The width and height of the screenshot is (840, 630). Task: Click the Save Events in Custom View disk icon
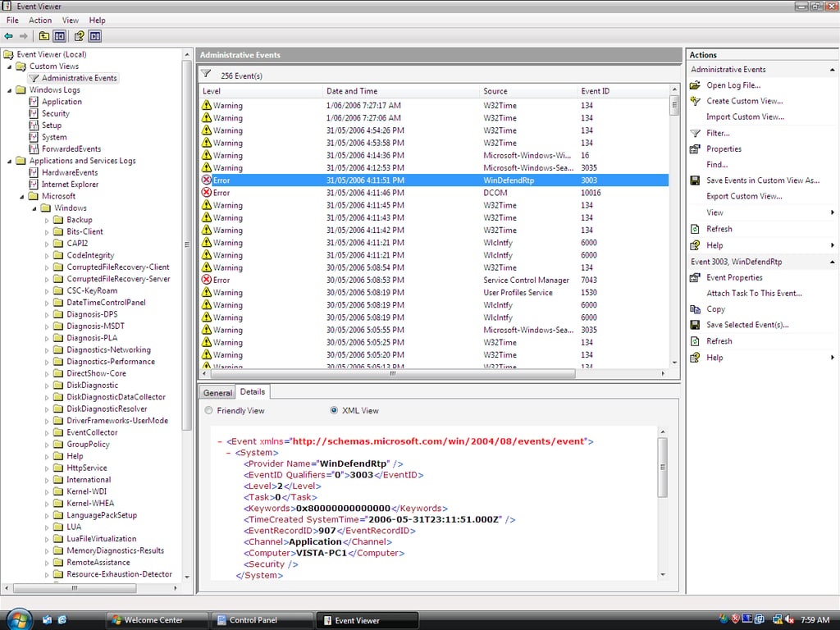click(695, 180)
